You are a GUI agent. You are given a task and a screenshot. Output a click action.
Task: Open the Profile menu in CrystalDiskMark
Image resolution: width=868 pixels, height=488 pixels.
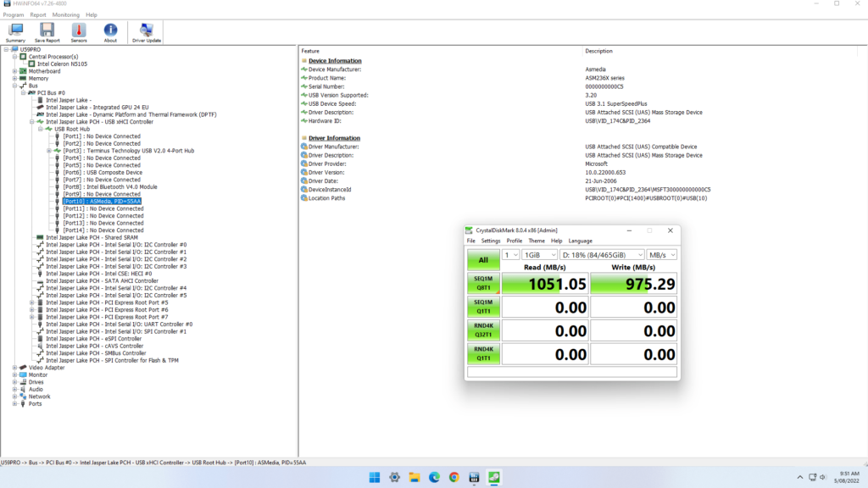(x=514, y=241)
